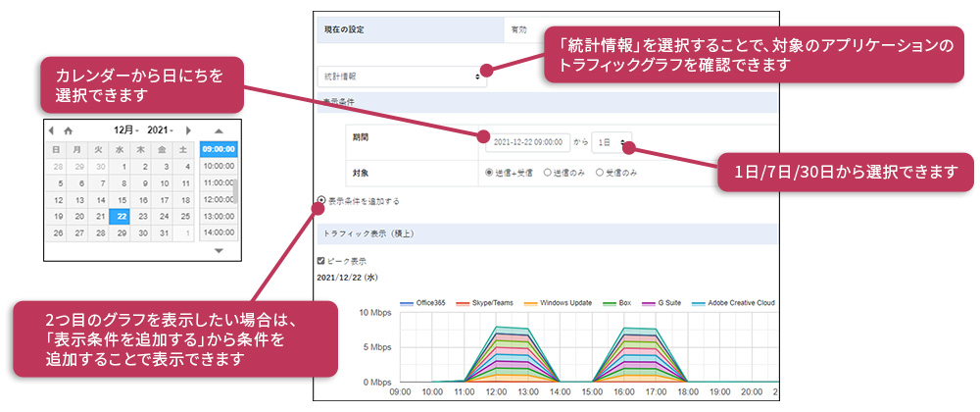Select December 31 in calendar

(x=164, y=232)
